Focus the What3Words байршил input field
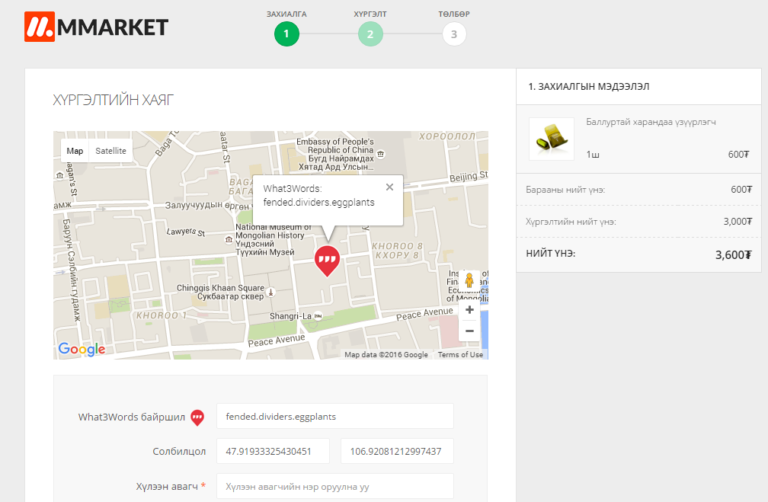This screenshot has width=768, height=502. click(335, 416)
